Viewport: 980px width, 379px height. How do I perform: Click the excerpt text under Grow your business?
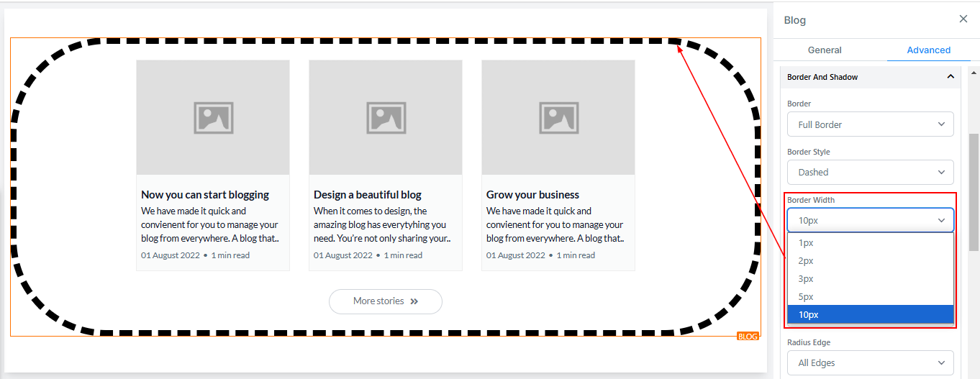click(x=555, y=225)
